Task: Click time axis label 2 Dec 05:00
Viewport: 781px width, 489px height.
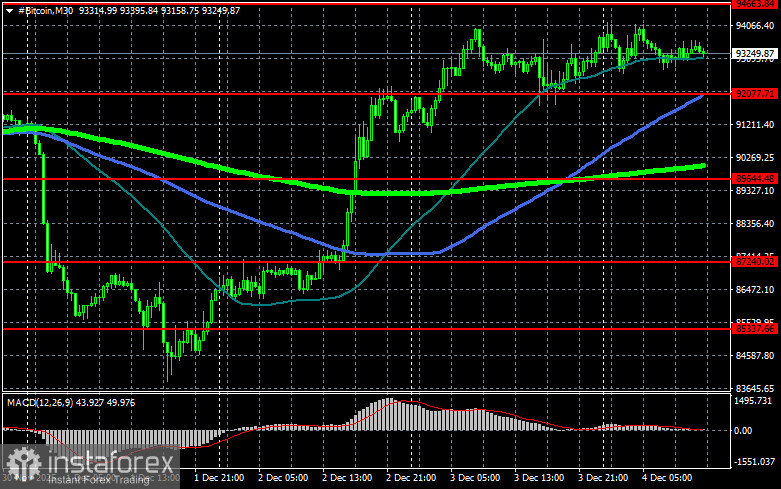Action: tap(283, 478)
